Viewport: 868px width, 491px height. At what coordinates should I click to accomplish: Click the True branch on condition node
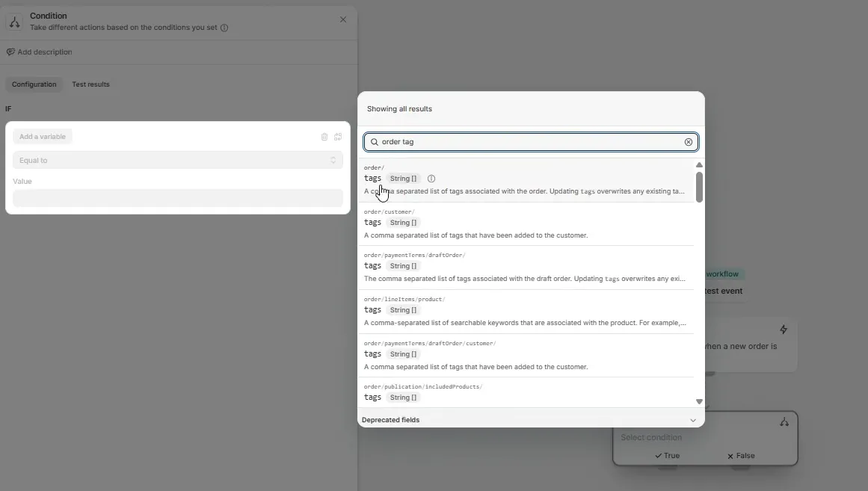click(x=668, y=456)
